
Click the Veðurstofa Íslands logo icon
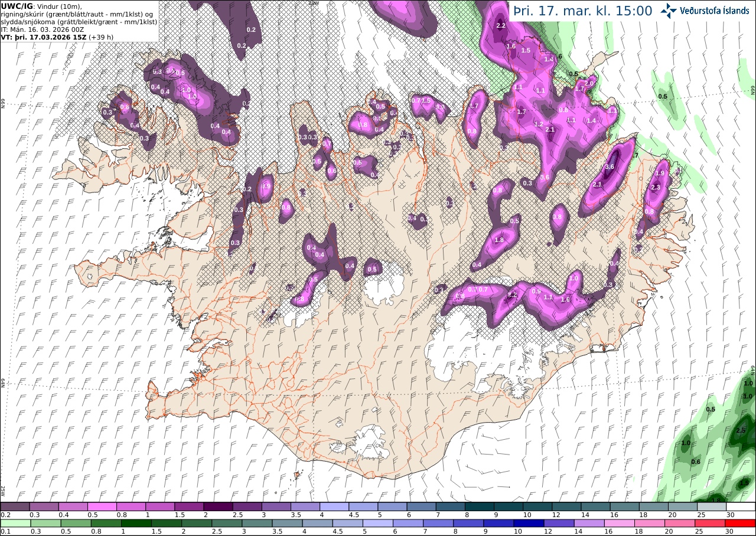(x=669, y=10)
